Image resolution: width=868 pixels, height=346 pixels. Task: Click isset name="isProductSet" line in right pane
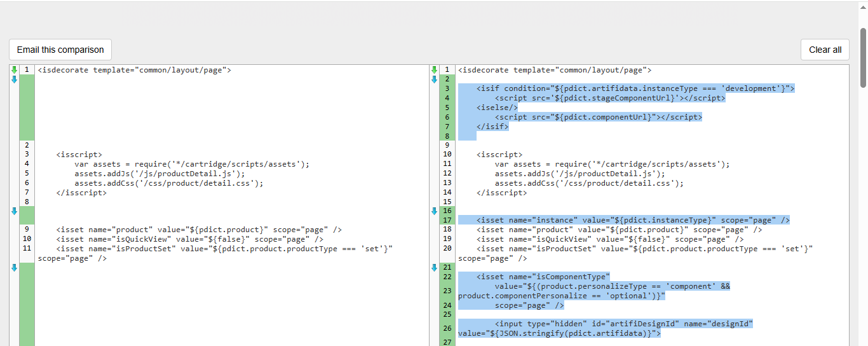click(x=636, y=253)
